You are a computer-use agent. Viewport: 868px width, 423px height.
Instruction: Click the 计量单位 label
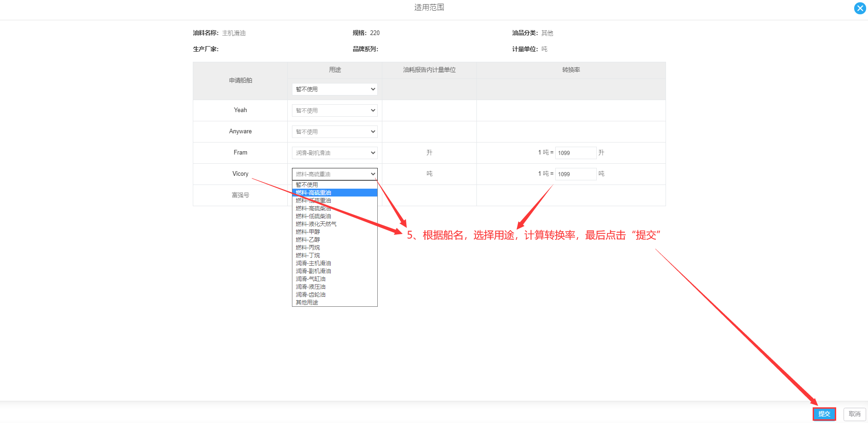pos(525,49)
